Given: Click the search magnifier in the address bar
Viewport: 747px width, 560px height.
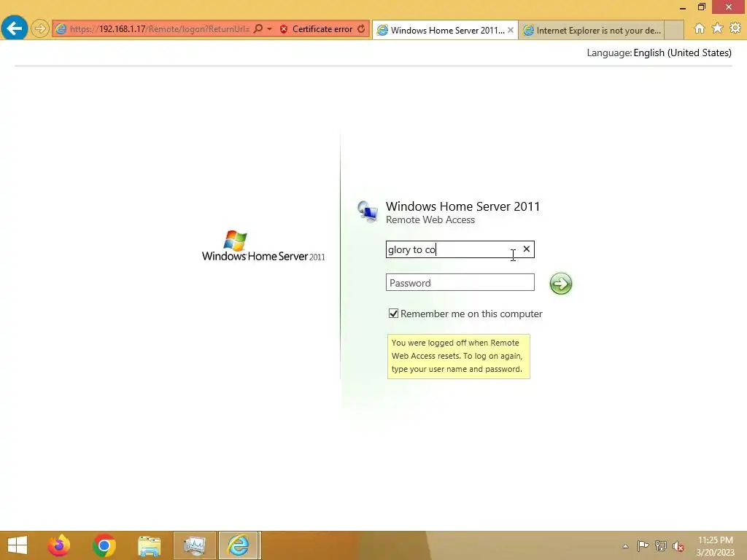Looking at the screenshot, I should coord(258,29).
